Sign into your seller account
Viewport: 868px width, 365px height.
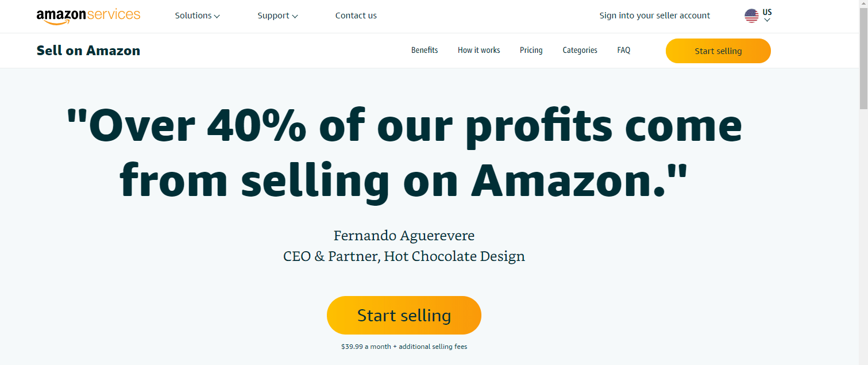[654, 16]
